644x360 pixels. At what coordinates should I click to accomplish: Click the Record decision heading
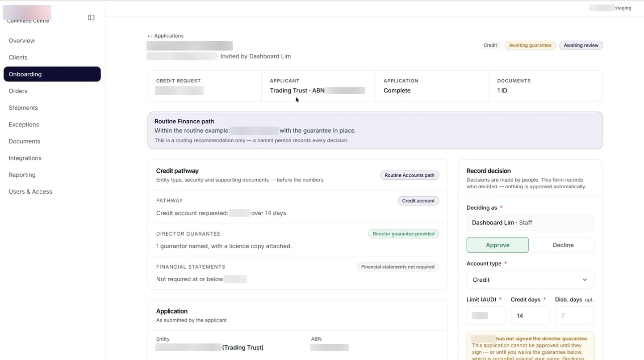(x=489, y=171)
